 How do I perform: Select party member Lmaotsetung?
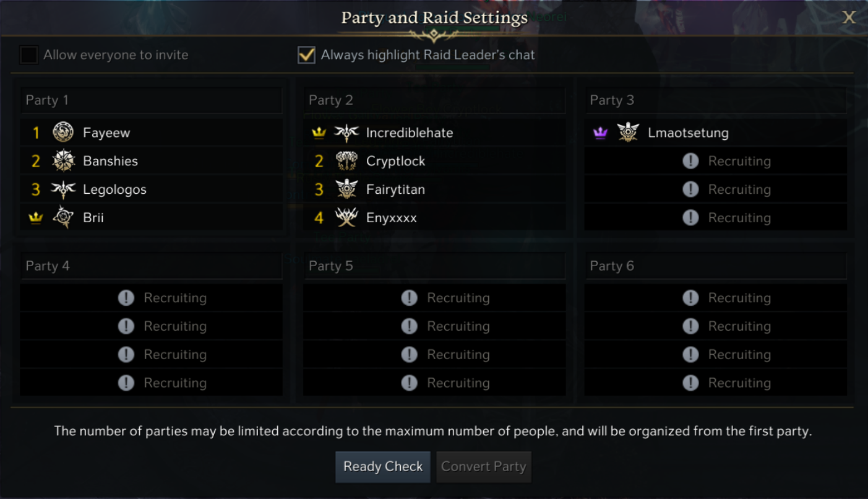pyautogui.click(x=688, y=133)
